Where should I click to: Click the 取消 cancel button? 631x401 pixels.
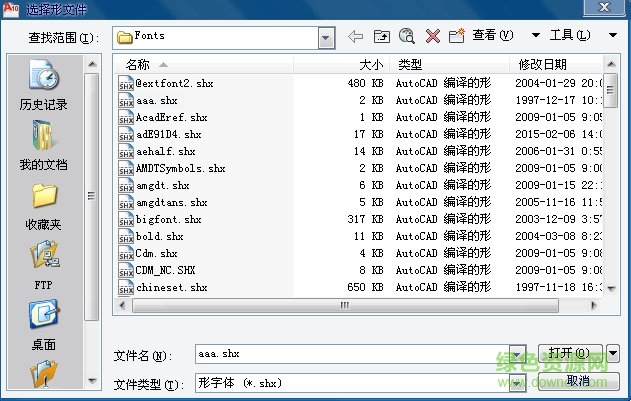[x=578, y=381]
